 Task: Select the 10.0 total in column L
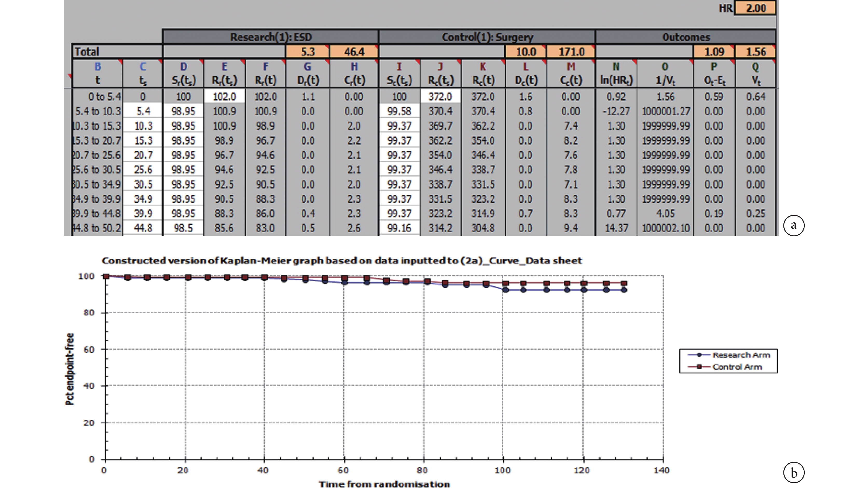(x=526, y=52)
